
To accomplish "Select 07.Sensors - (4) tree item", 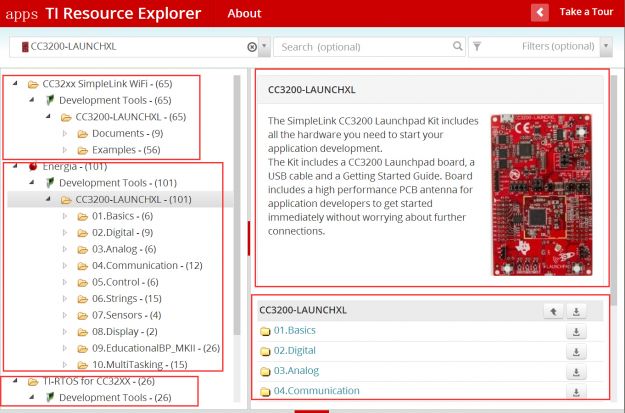I will pyautogui.click(x=126, y=315).
